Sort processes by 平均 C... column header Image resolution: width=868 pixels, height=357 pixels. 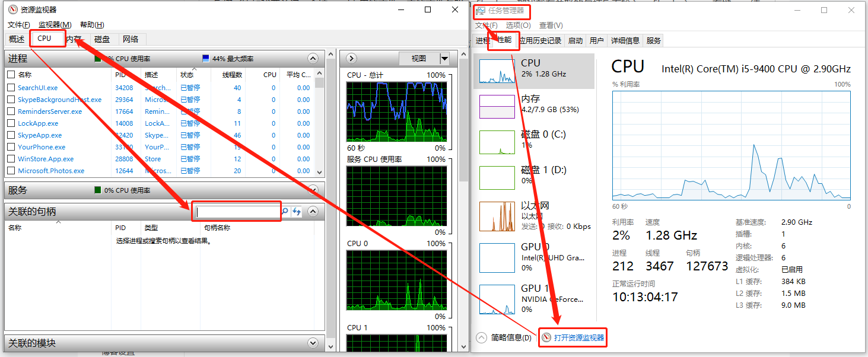[298, 75]
